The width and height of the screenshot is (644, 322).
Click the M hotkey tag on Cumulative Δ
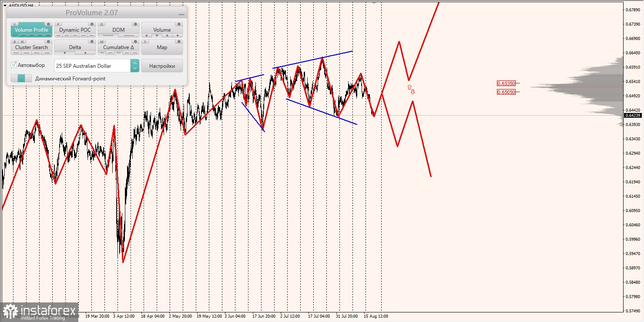pyautogui.click(x=102, y=42)
